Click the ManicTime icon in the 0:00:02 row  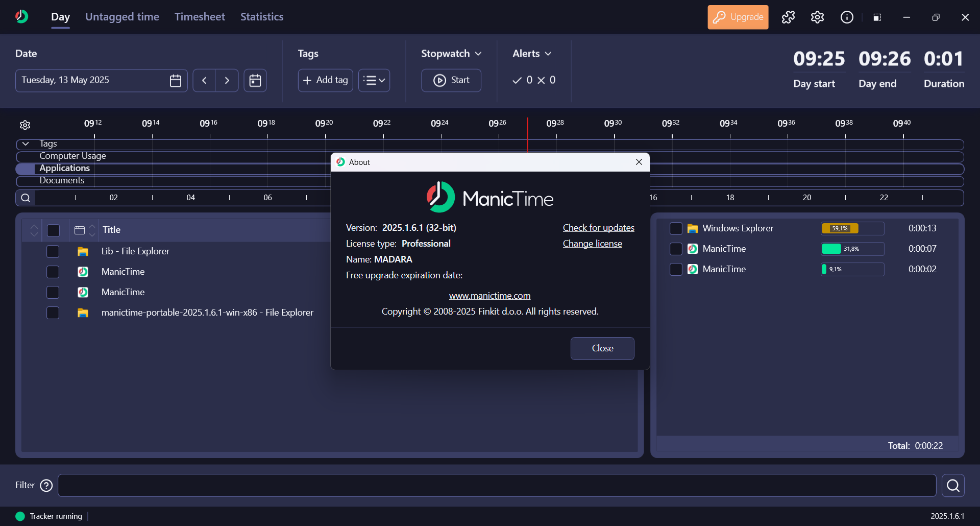[x=693, y=269]
